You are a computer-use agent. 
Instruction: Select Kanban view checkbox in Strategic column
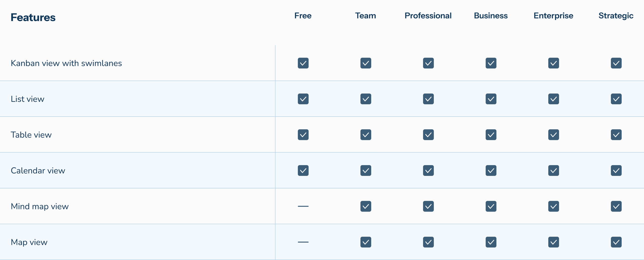coord(616,63)
